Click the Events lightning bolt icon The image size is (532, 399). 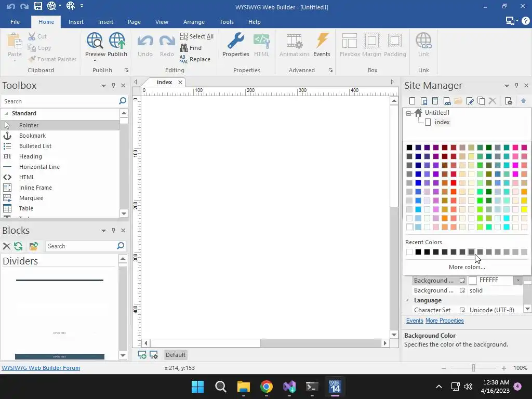[x=322, y=41]
